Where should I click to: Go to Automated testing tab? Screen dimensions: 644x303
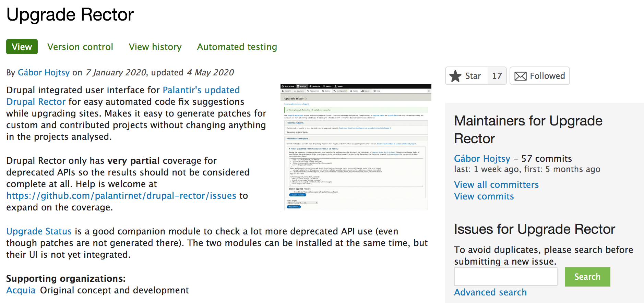pyautogui.click(x=237, y=47)
